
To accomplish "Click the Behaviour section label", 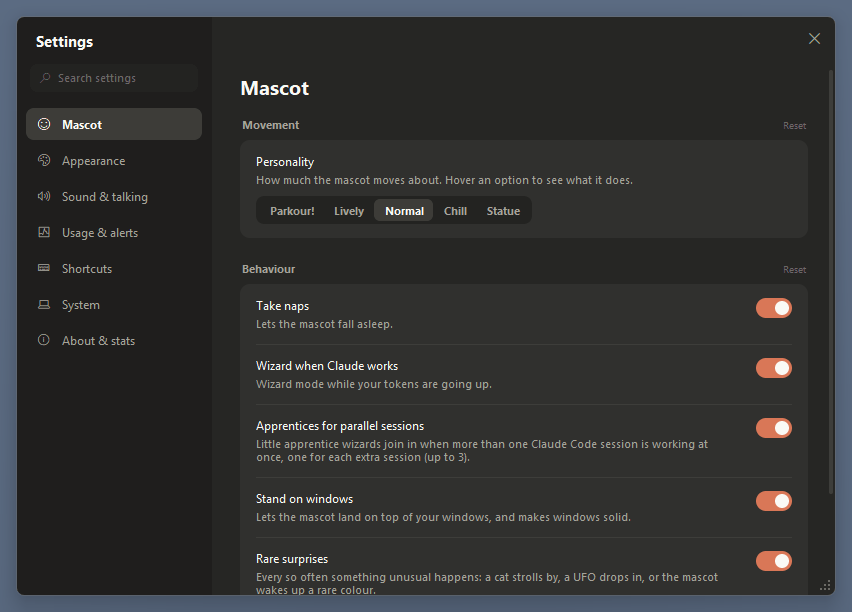I will point(268,269).
